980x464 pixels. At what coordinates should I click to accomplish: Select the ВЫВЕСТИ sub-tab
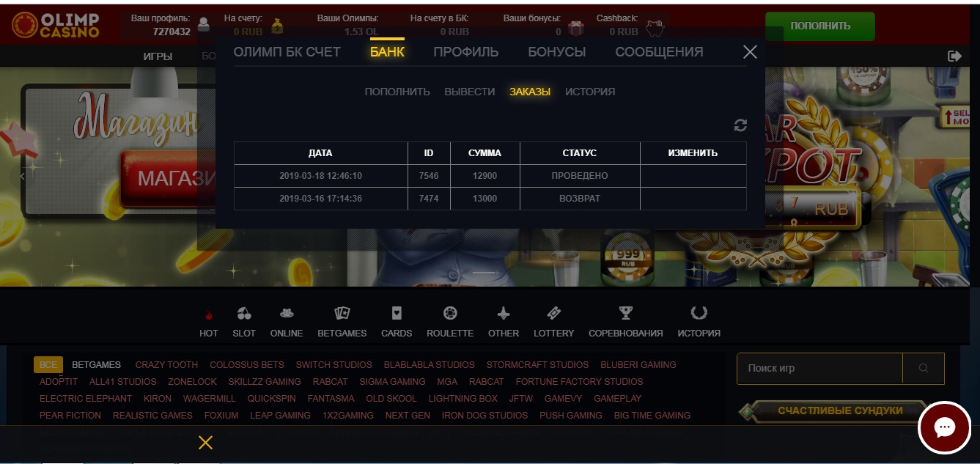[470, 92]
